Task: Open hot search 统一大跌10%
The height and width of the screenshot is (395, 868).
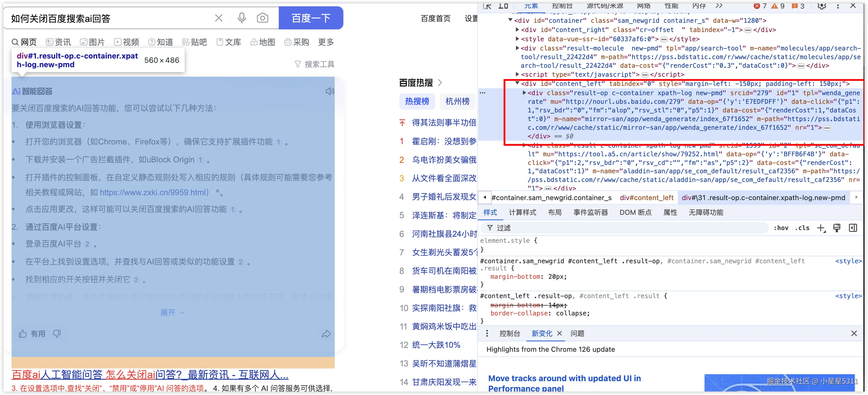Action: pos(436,345)
